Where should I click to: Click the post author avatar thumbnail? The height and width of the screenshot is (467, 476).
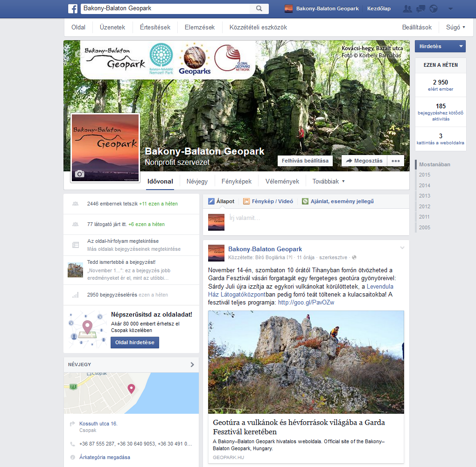(216, 253)
